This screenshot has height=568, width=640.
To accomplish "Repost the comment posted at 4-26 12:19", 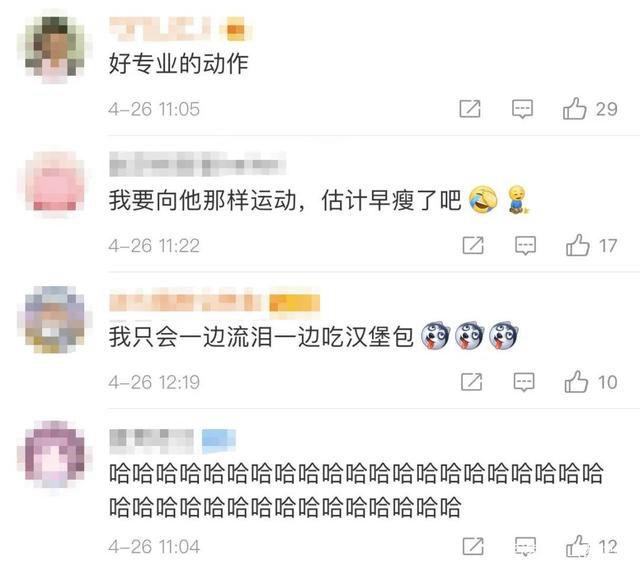I will [x=471, y=382].
